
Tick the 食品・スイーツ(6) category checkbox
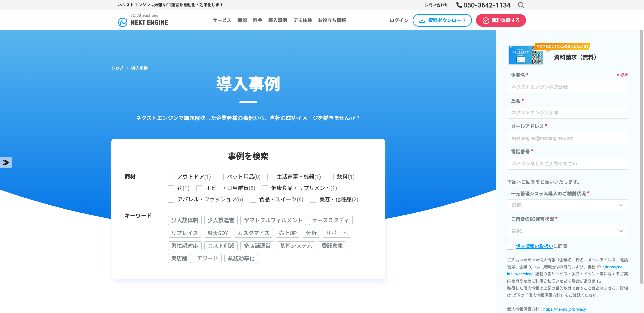253,200
